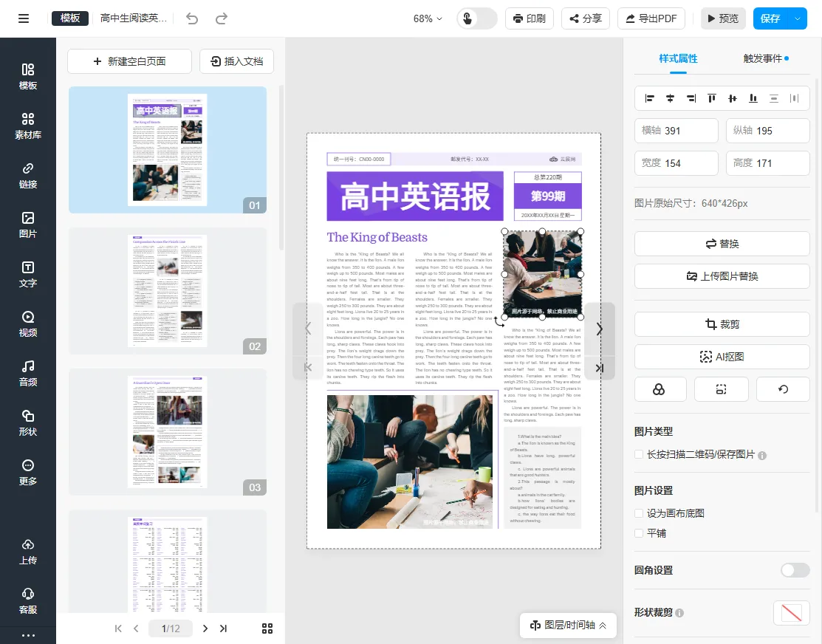This screenshot has width=822, height=644.
Task: Click 分享 share button
Action: (x=586, y=19)
